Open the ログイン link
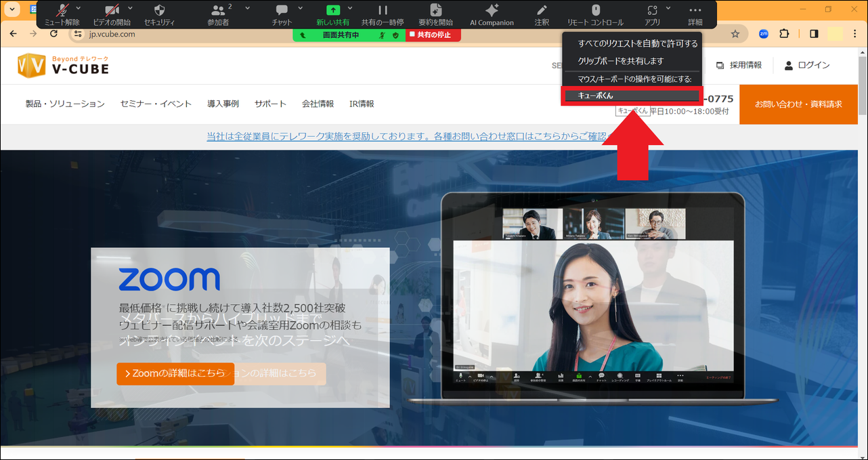The height and width of the screenshot is (460, 868). tap(807, 65)
